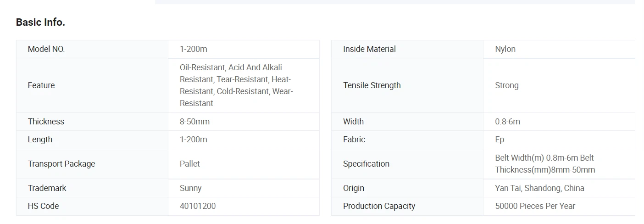Image resolution: width=644 pixels, height=224 pixels.
Task: Click the Tensile Strength value Strong
Action: pos(507,85)
